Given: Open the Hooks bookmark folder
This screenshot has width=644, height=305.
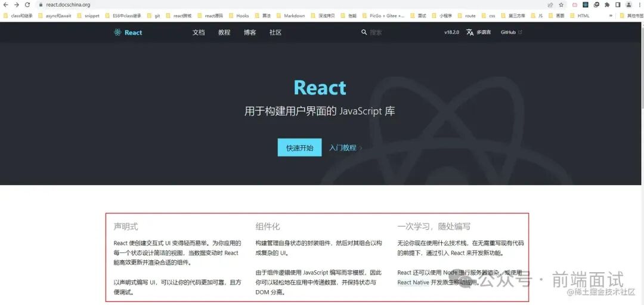Looking at the screenshot, I should 239,16.
